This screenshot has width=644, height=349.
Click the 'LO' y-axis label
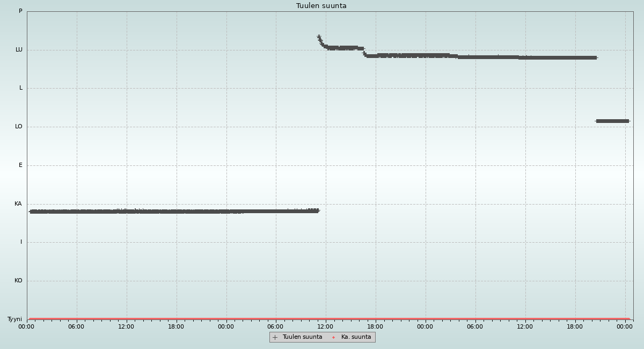(x=19, y=127)
